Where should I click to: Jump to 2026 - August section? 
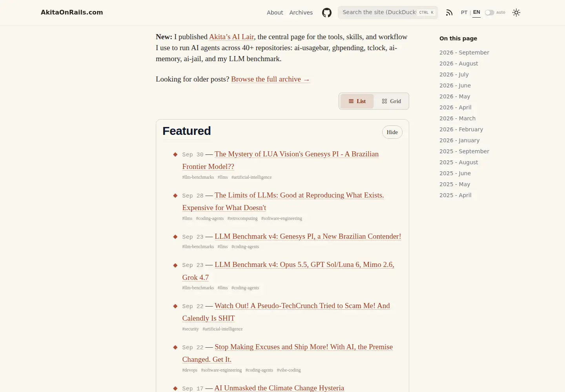point(459,64)
